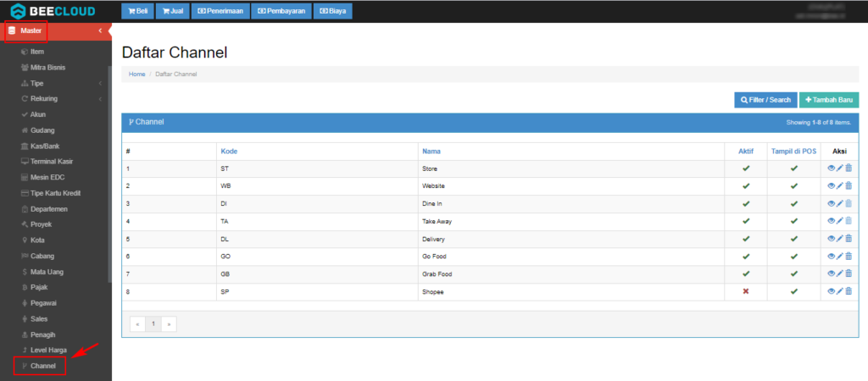Edit the Take Away channel pencil icon
The height and width of the screenshot is (381, 868).
840,221
